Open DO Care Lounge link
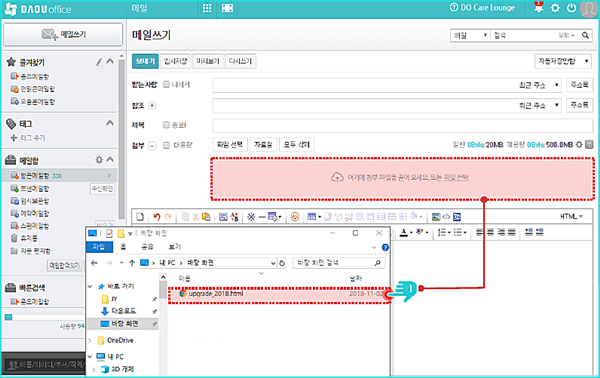This screenshot has height=378, width=600. pos(482,8)
